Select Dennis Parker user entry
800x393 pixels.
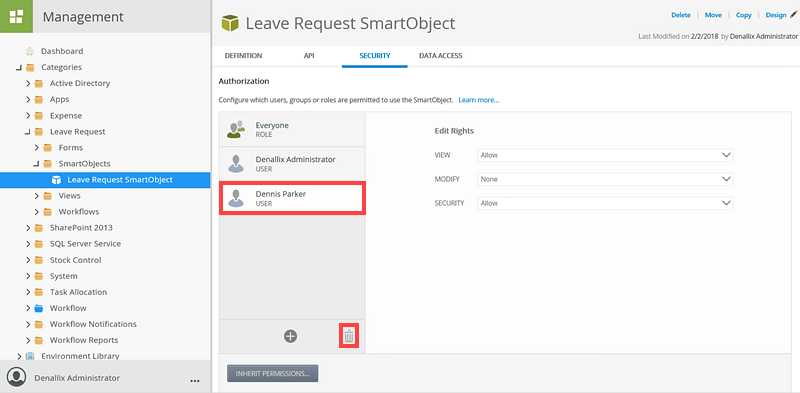click(x=292, y=199)
